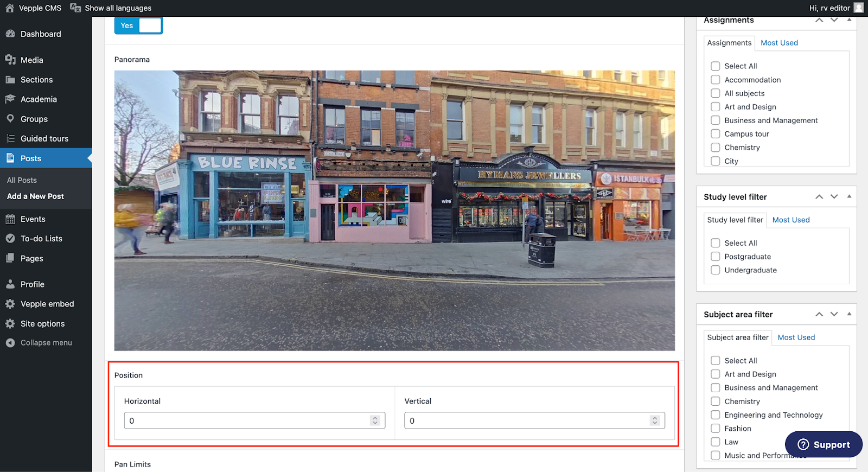Image resolution: width=868 pixels, height=472 pixels.
Task: Click the Groups location pin icon
Action: [10, 119]
